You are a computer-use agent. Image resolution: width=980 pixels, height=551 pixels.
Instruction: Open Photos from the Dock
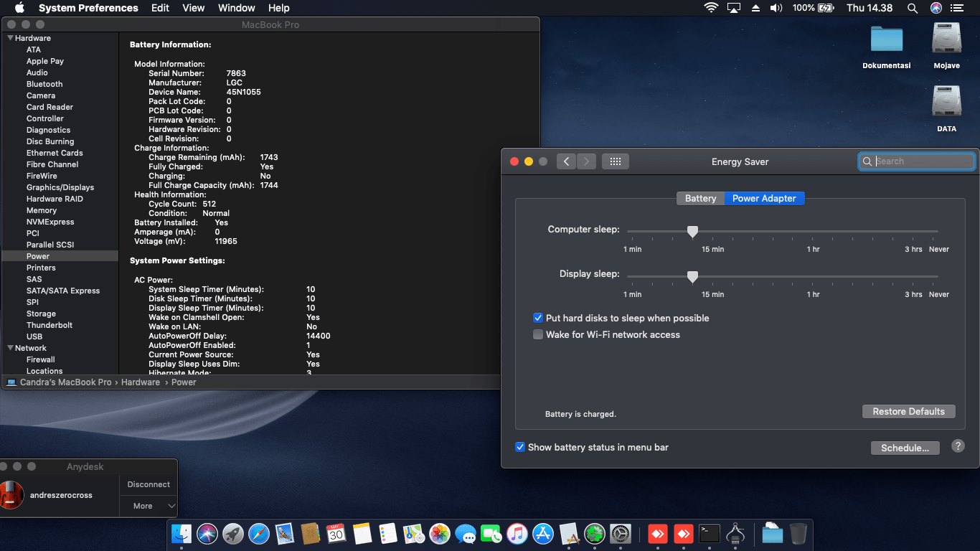point(440,534)
